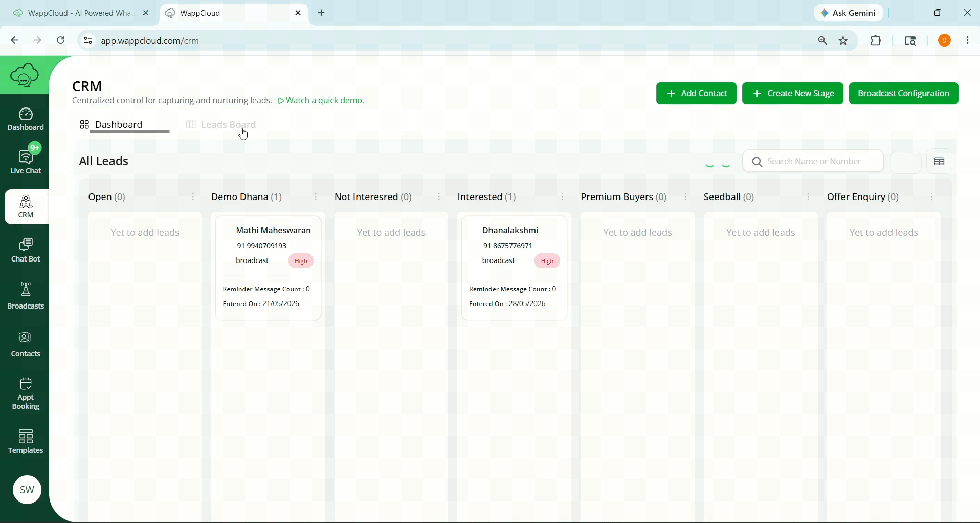Bookmark this page with star
980x523 pixels.
pyautogui.click(x=844, y=40)
